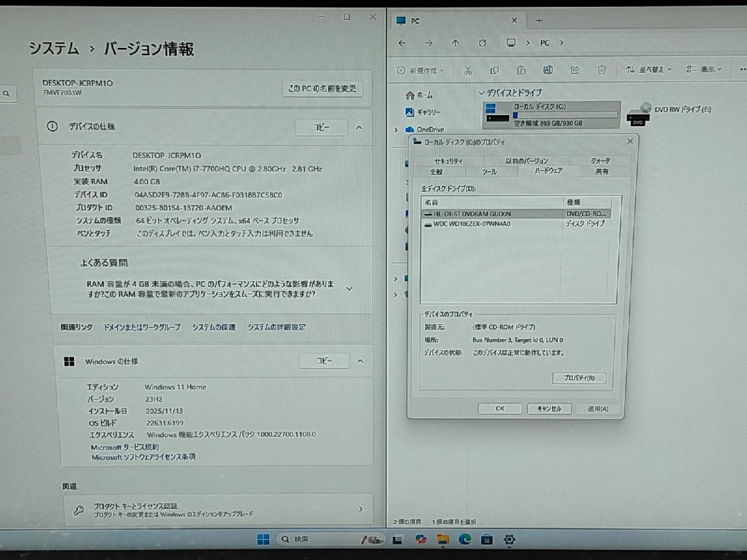Image resolution: width=747 pixels, height=560 pixels.
Task: Select WDC WD10EZEX-07WN4A0 disk drive
Action: point(492,224)
